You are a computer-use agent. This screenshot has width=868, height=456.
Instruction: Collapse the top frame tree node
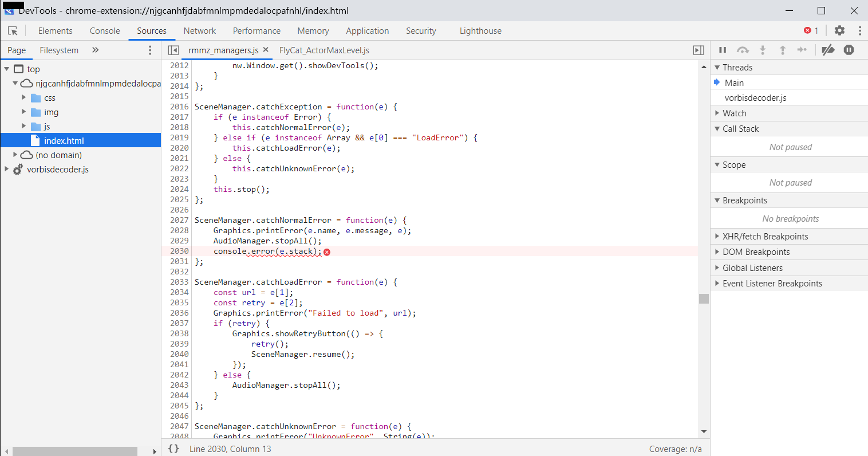7,69
